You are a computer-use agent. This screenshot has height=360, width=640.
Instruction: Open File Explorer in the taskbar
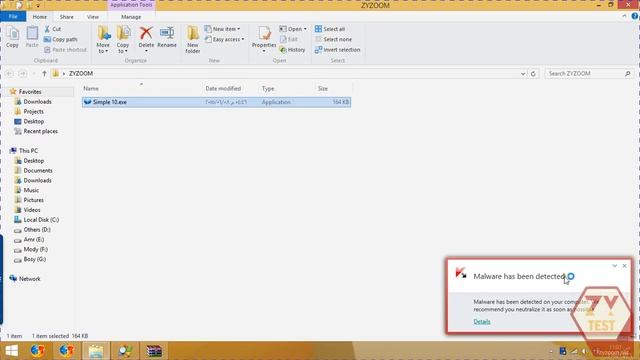tap(96, 351)
